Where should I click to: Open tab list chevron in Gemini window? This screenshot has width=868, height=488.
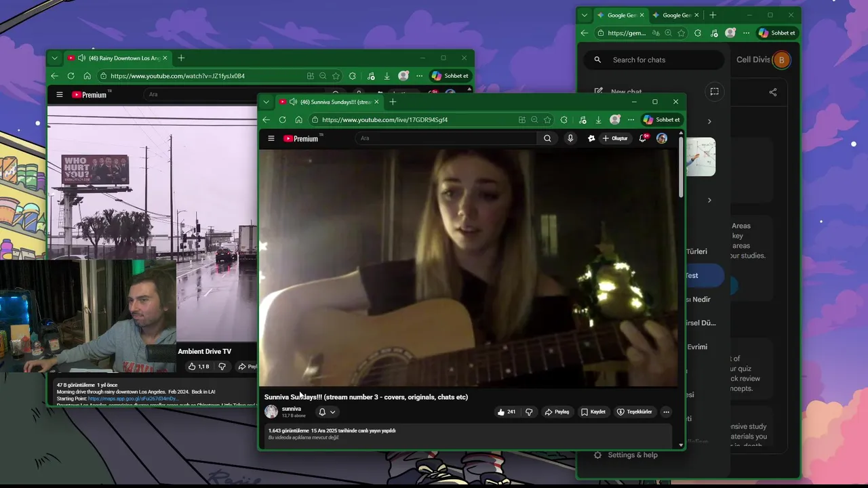[585, 15]
